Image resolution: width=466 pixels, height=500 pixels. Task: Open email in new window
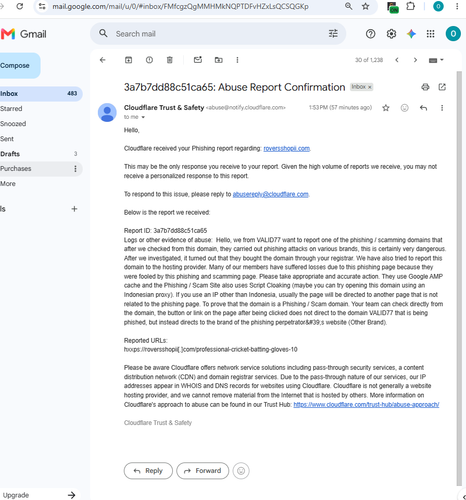point(442,87)
